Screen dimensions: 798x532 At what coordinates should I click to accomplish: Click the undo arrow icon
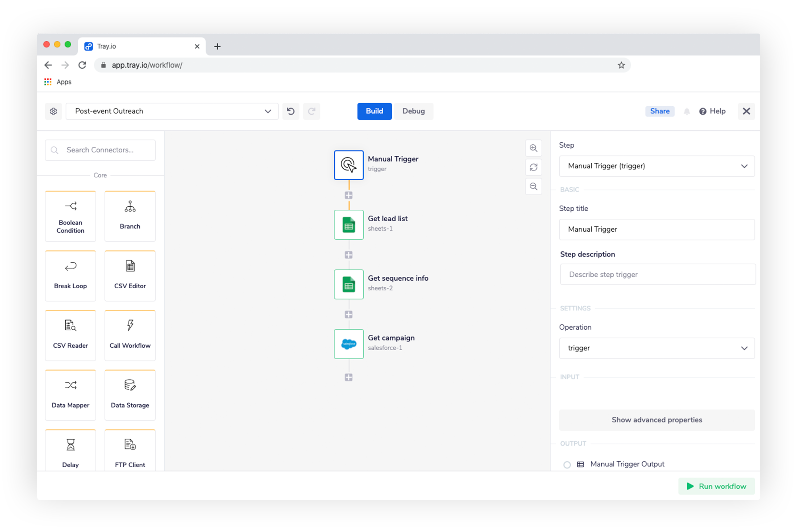(291, 111)
